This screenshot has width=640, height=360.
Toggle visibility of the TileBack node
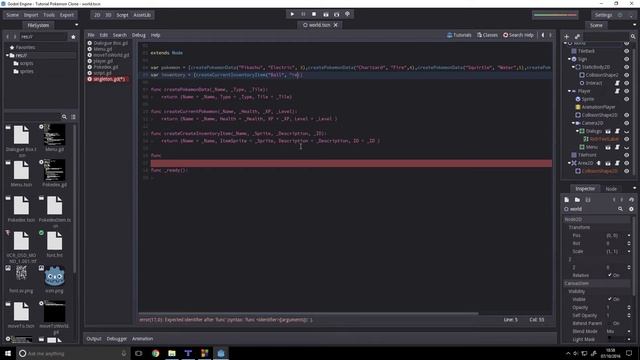coord(627,51)
